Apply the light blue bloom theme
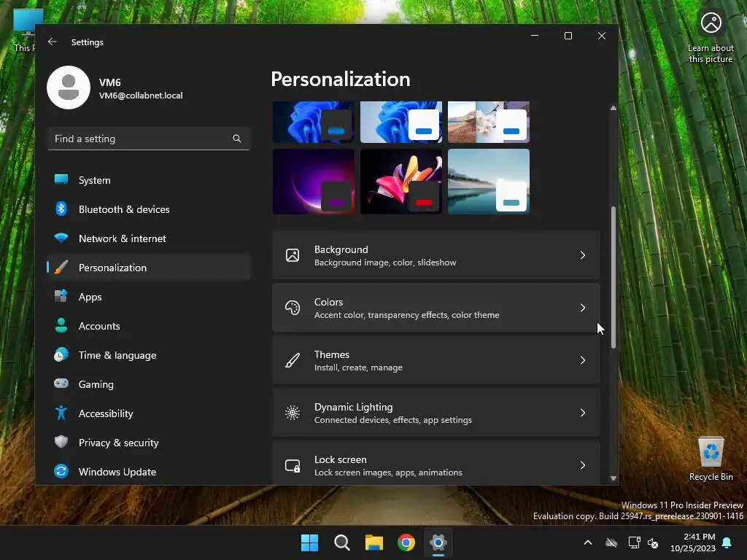 pos(401,122)
